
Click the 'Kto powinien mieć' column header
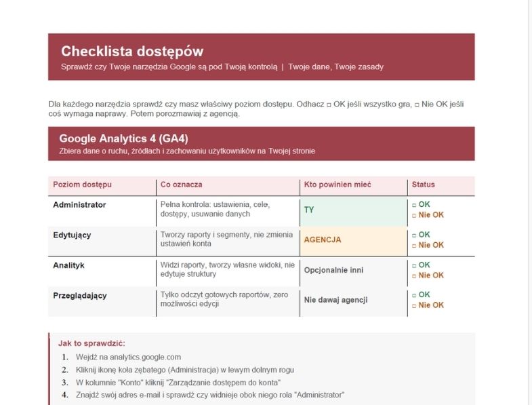pyautogui.click(x=337, y=185)
